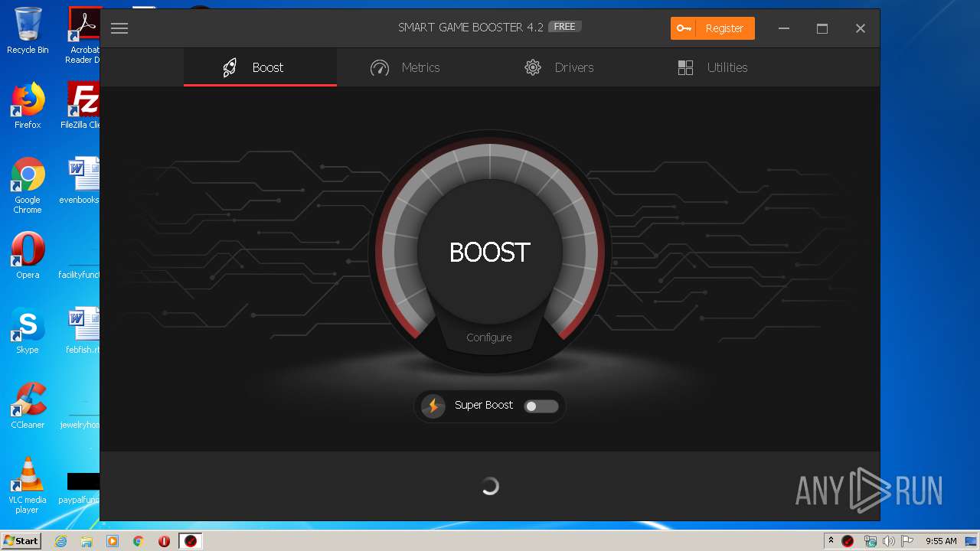Minimize the Smart Game Booster window
This screenshot has width=980, height=551.
click(784, 28)
